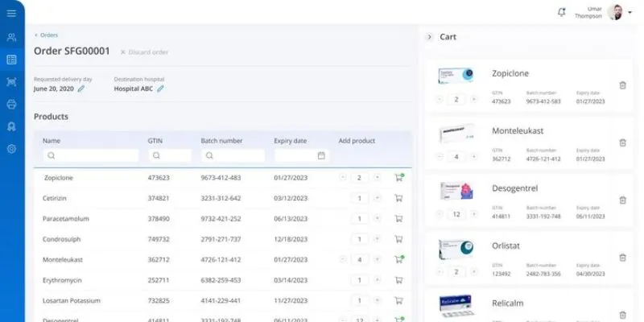Decrease Orlistat quantity in cart
The width and height of the screenshot is (644, 322).
click(440, 271)
